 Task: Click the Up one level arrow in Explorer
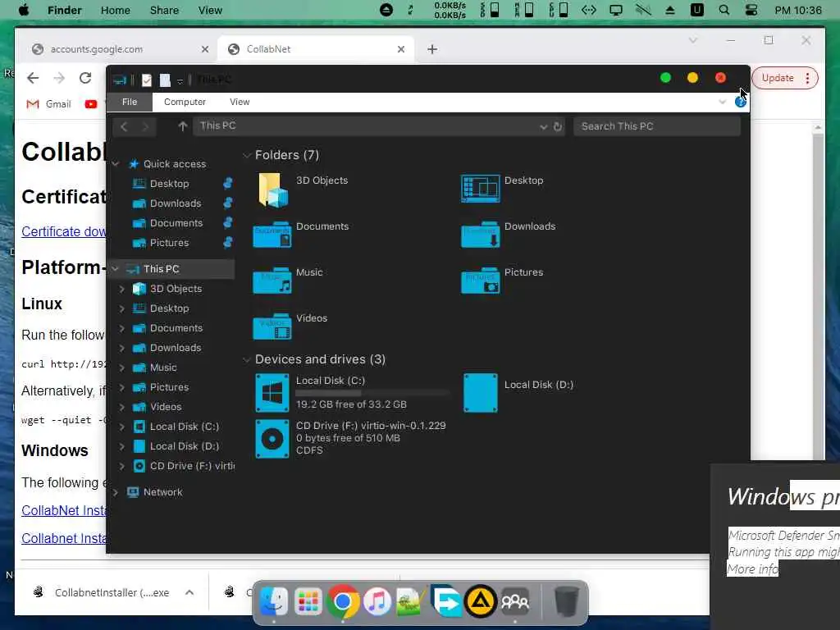pos(183,126)
